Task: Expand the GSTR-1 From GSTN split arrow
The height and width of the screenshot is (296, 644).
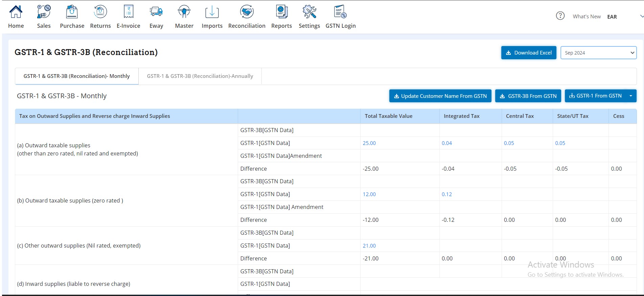Action: [631, 96]
